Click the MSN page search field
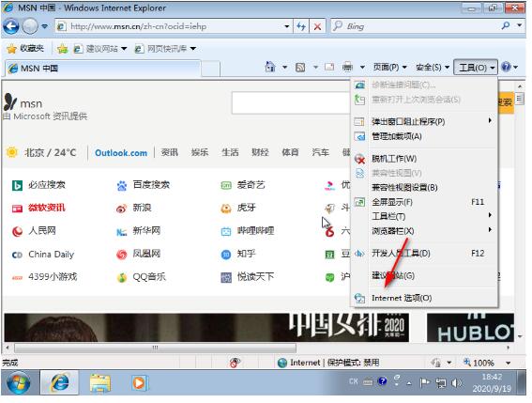532x403 pixels. 291,103
